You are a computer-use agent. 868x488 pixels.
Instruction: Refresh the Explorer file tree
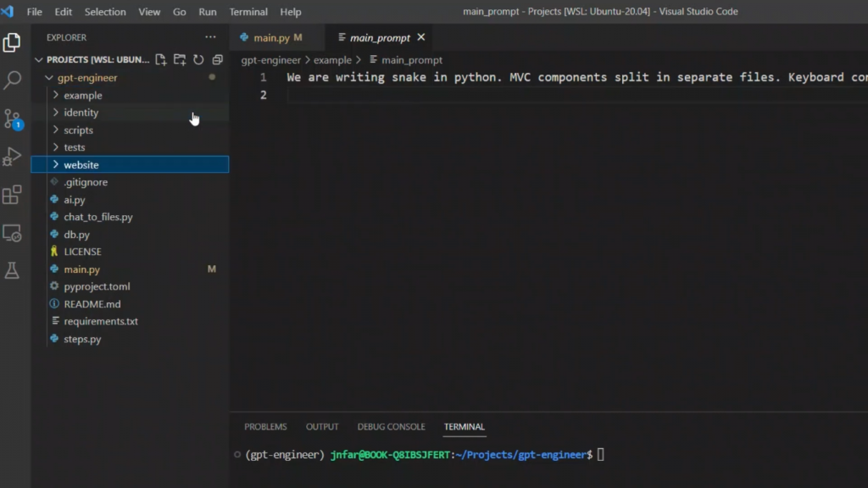pyautogui.click(x=198, y=60)
